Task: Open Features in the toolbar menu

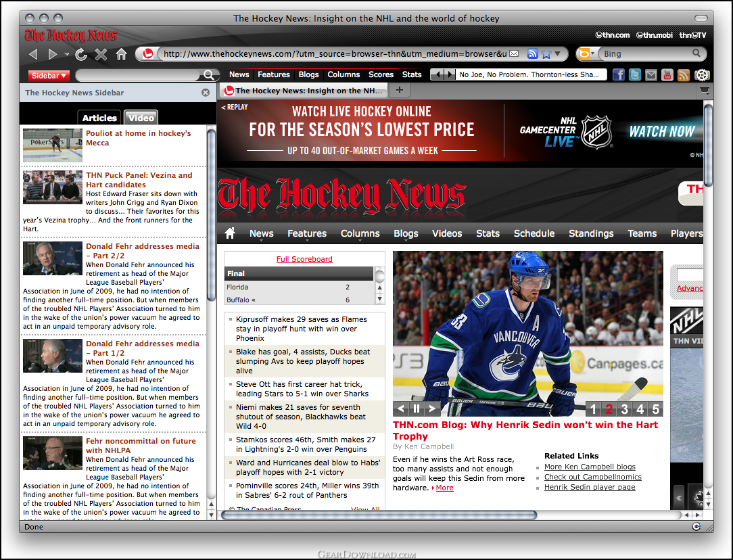Action: tap(273, 74)
